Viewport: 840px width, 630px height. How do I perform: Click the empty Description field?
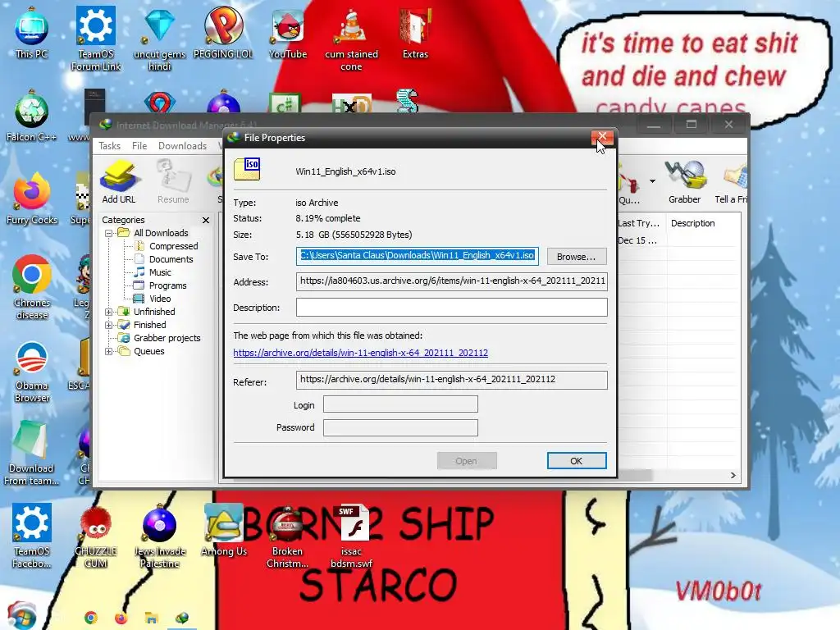[452, 307]
